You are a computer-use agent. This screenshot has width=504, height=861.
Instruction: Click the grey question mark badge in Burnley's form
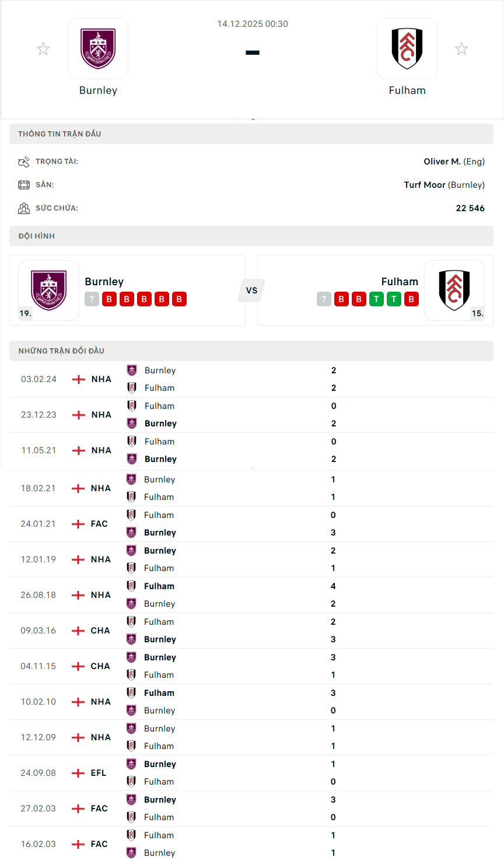pos(92,299)
